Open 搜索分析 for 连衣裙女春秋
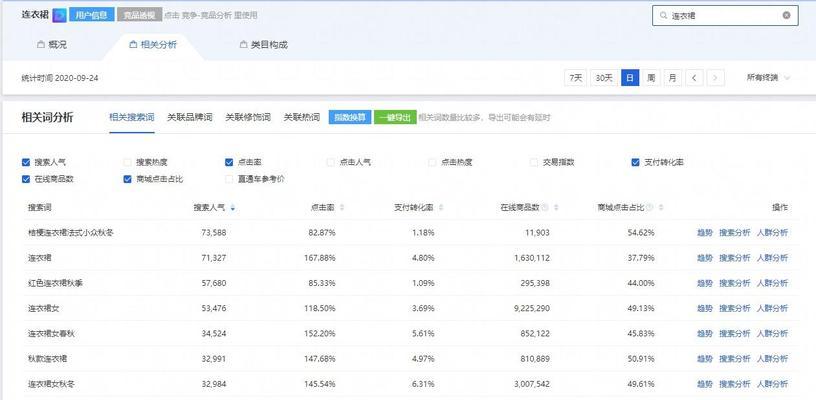816x400 pixels. pyautogui.click(x=735, y=333)
